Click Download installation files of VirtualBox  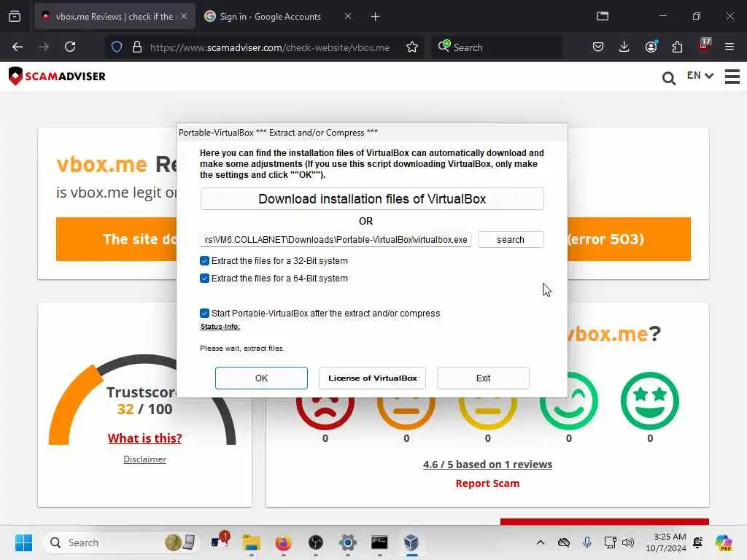click(371, 198)
